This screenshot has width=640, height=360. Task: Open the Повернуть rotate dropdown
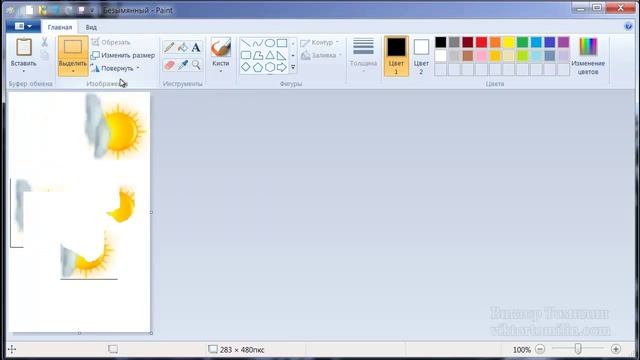(x=115, y=69)
